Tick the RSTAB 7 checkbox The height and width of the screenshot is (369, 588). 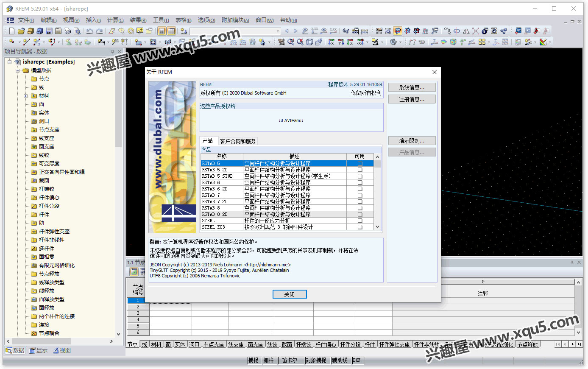tap(360, 195)
